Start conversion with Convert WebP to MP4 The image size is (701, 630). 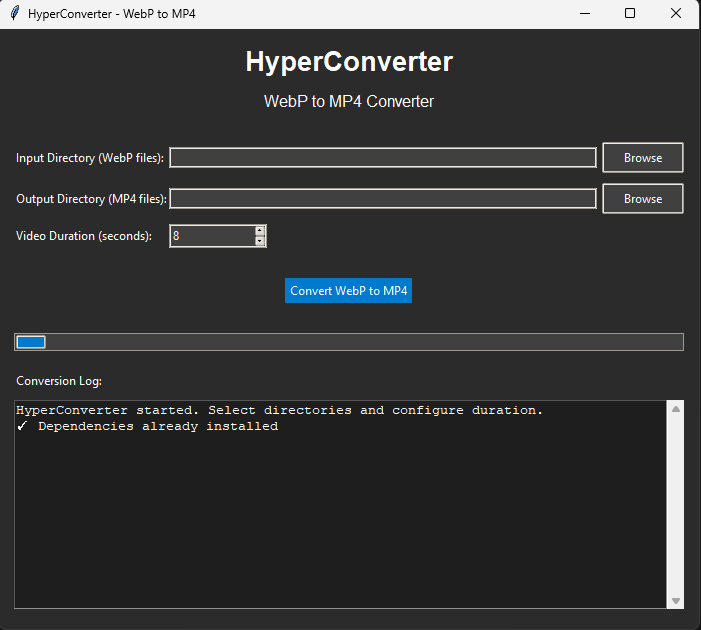pos(348,291)
